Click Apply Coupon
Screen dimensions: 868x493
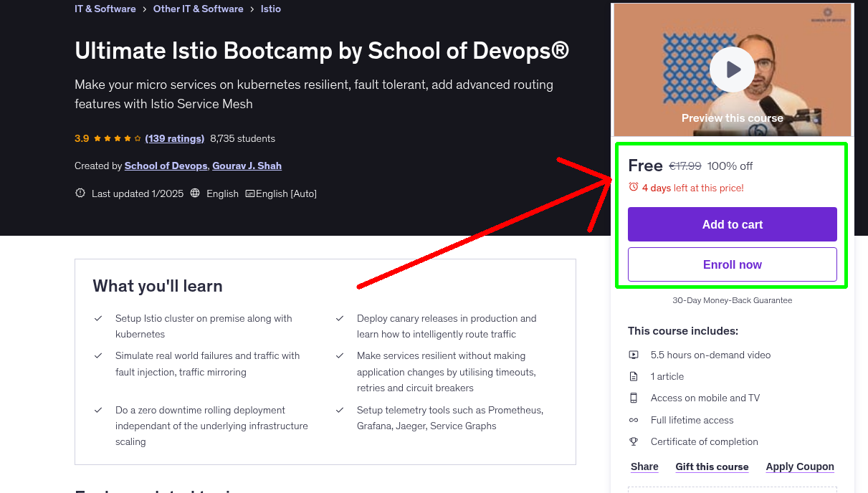(x=800, y=466)
